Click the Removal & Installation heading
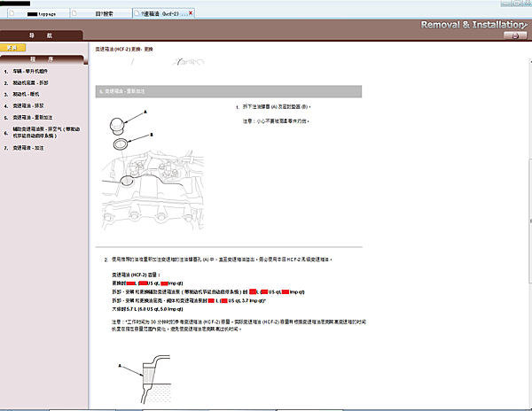 [473, 25]
